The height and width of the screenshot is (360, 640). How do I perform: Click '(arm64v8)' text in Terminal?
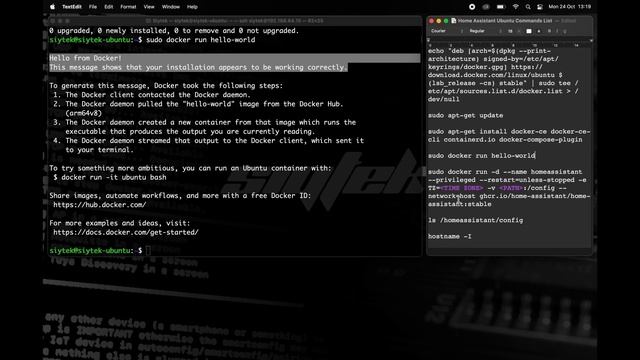tap(83, 113)
